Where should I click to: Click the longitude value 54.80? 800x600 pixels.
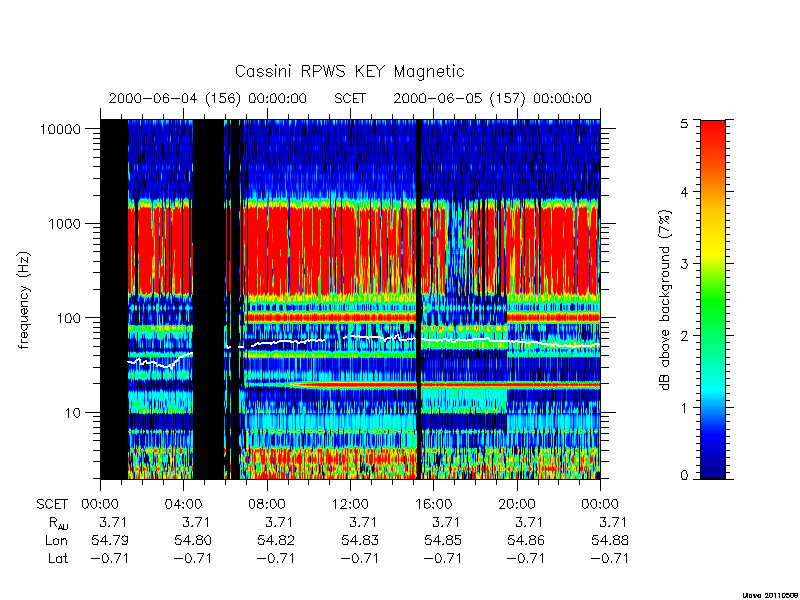point(192,540)
